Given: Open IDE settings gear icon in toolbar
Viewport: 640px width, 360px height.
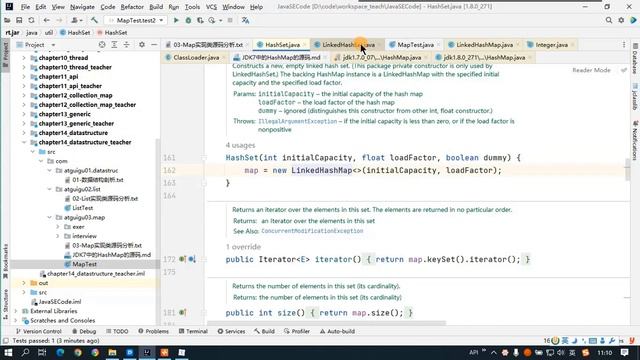Looking at the screenshot, I should pos(621,20).
